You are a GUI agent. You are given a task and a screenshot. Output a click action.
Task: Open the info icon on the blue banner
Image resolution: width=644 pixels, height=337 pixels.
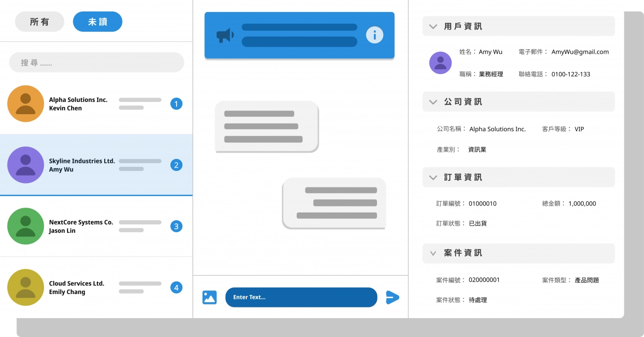tap(374, 34)
